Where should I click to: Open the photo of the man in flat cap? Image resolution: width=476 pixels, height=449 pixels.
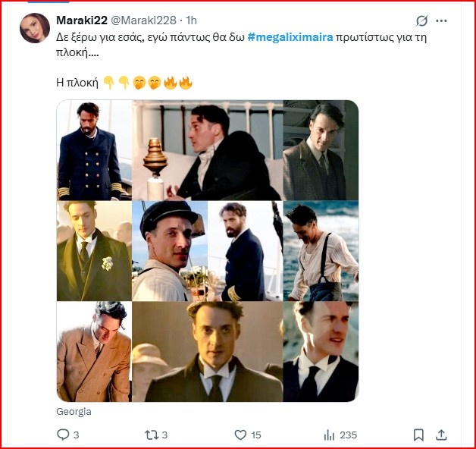point(170,250)
